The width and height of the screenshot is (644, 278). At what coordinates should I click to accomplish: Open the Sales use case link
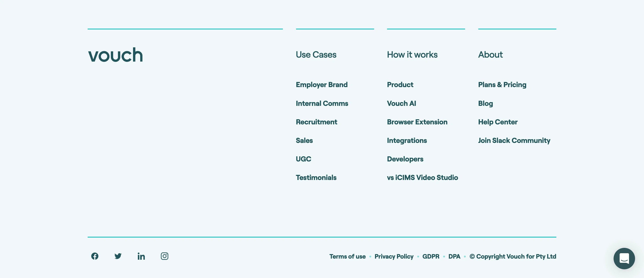(304, 140)
